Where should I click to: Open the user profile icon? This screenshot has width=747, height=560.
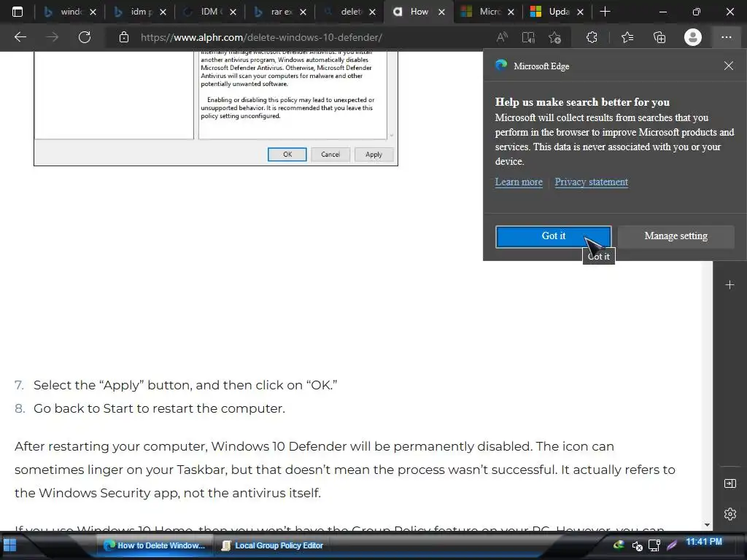[x=693, y=37]
